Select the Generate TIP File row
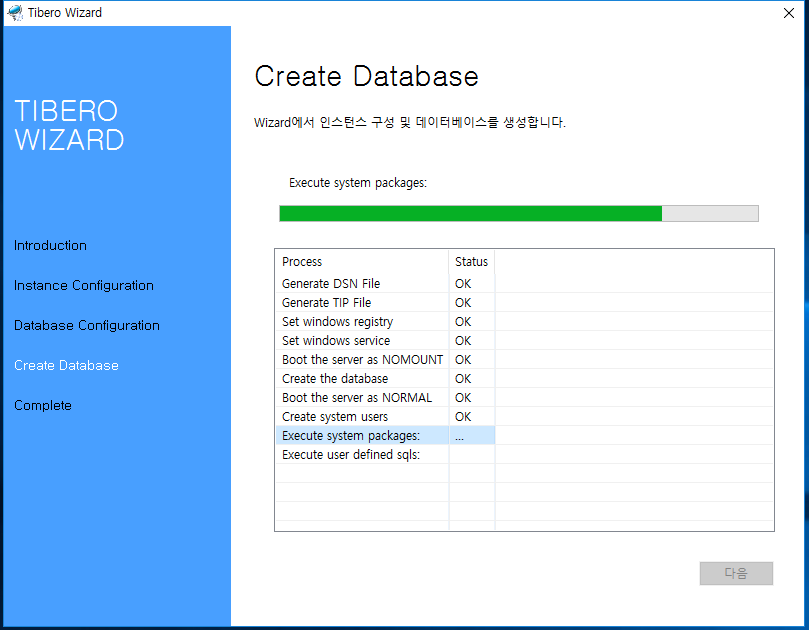This screenshot has width=809, height=630. 524,302
